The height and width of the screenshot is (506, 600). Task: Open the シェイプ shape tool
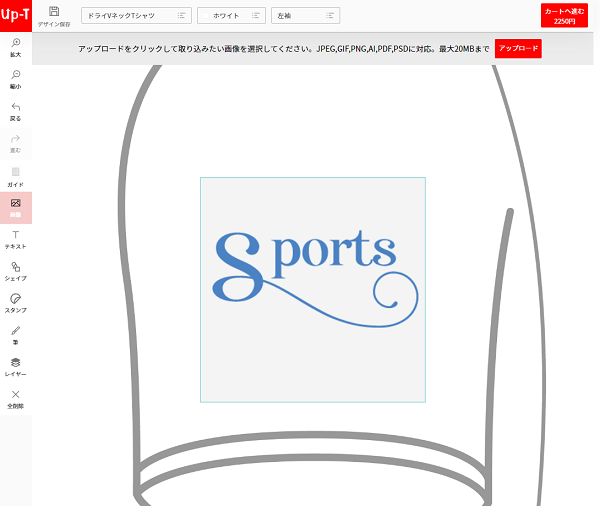[15, 271]
